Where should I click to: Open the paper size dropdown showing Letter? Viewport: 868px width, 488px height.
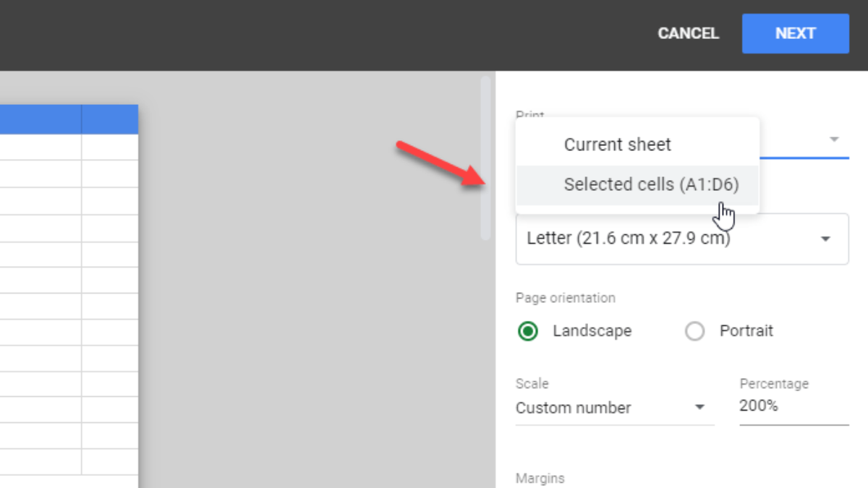click(x=681, y=239)
